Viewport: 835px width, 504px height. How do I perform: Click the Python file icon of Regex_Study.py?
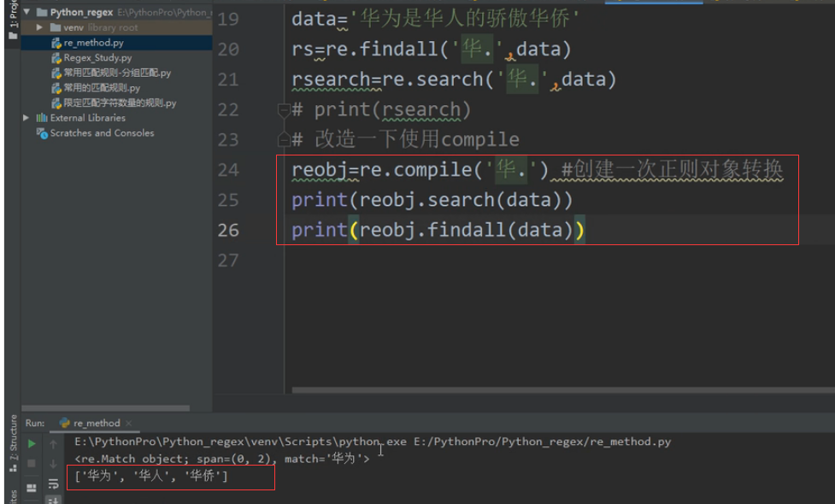coord(56,57)
